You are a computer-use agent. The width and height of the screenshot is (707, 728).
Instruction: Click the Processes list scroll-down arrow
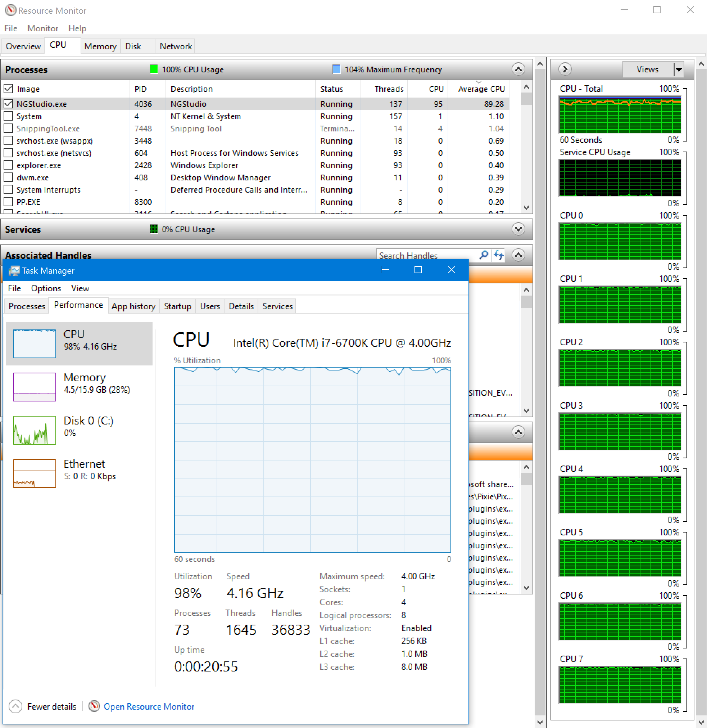click(526, 208)
